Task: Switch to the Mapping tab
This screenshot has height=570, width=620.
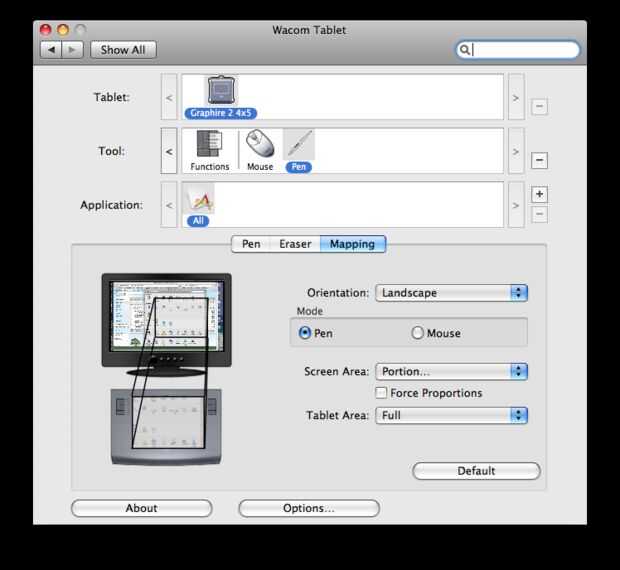Action: point(352,244)
